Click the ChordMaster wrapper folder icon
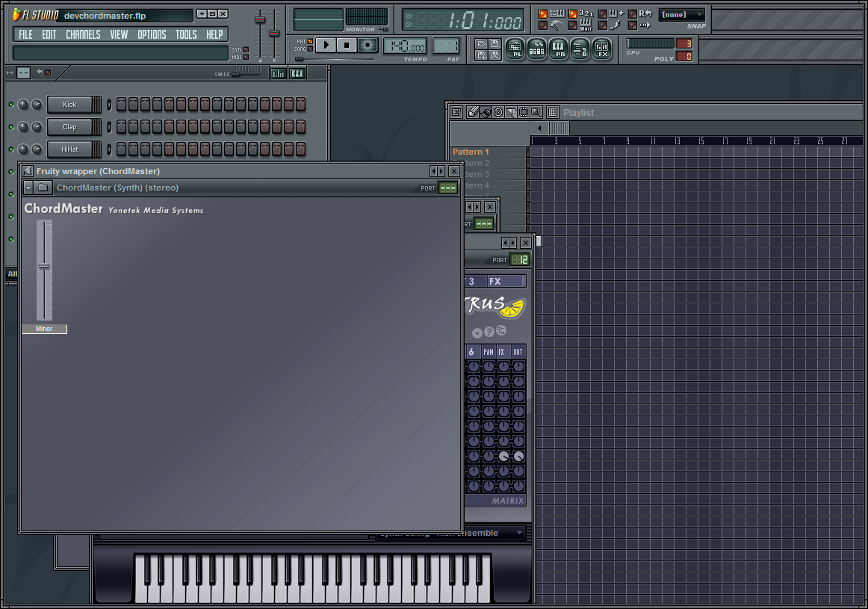Screen dimensions: 868x609 [43, 188]
